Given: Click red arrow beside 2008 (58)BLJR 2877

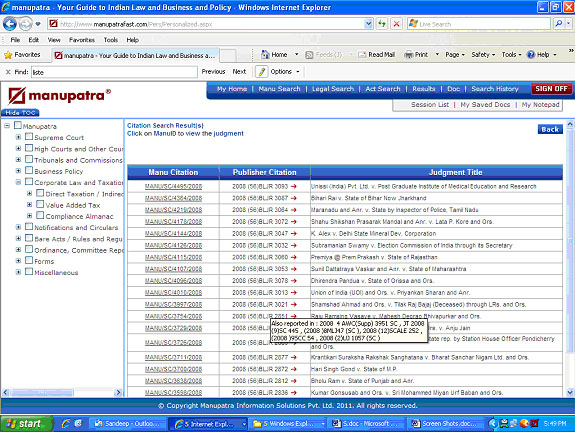Looking at the screenshot, I should click(x=294, y=357).
